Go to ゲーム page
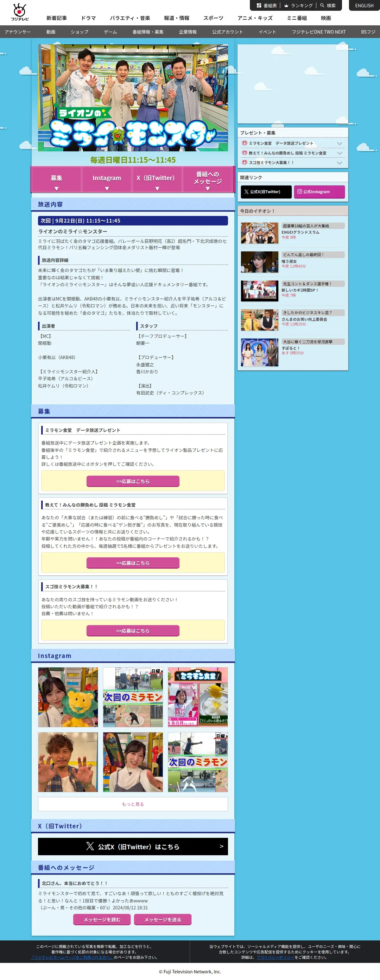 110,32
